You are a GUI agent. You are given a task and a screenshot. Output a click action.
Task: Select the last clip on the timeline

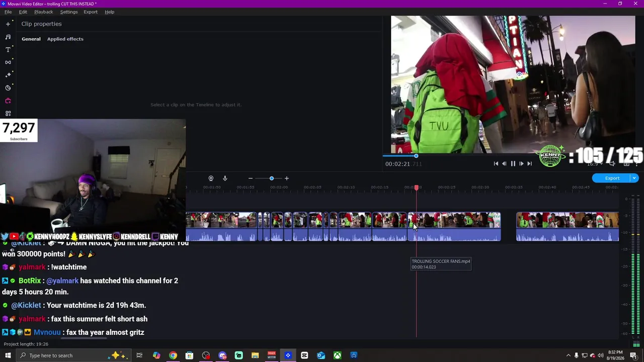coord(568,227)
